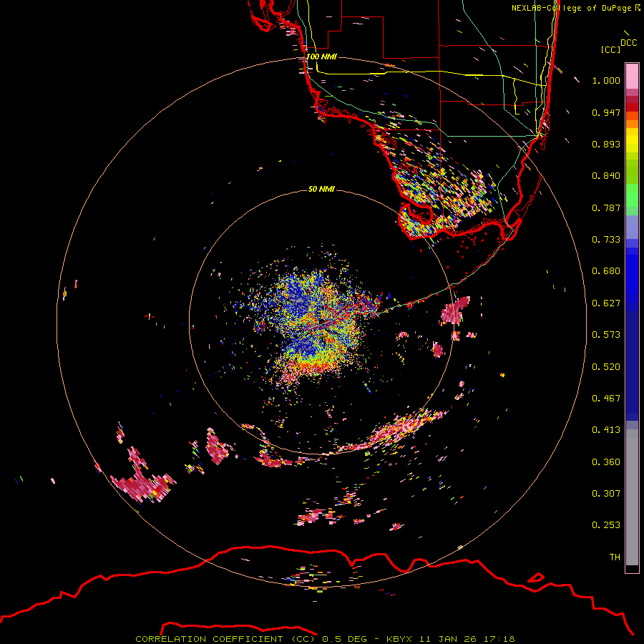Viewport: 644px width, 644px height.
Task: Click the [CC] unit label
Action: click(611, 49)
